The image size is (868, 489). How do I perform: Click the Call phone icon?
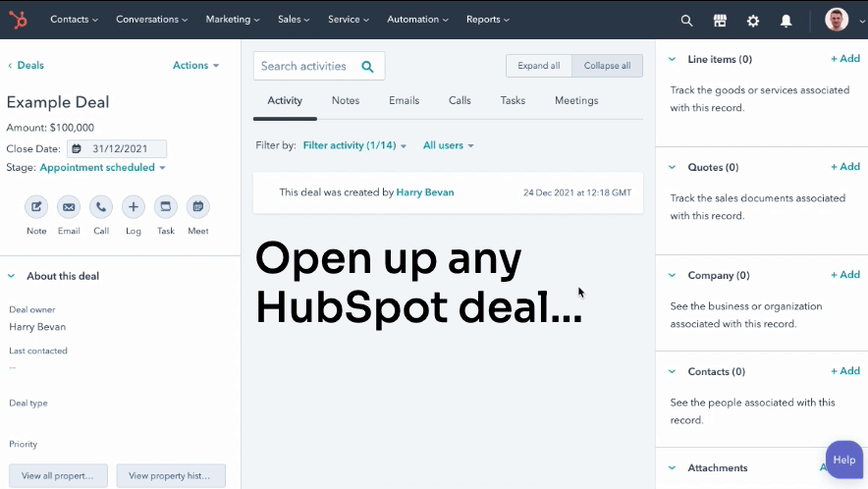pyautogui.click(x=101, y=206)
